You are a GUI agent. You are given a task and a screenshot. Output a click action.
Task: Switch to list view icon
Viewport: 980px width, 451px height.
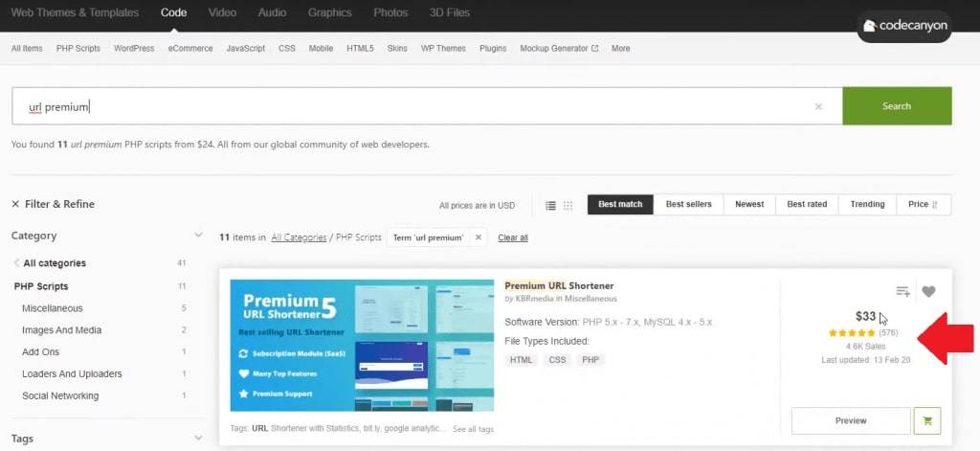pyautogui.click(x=550, y=205)
